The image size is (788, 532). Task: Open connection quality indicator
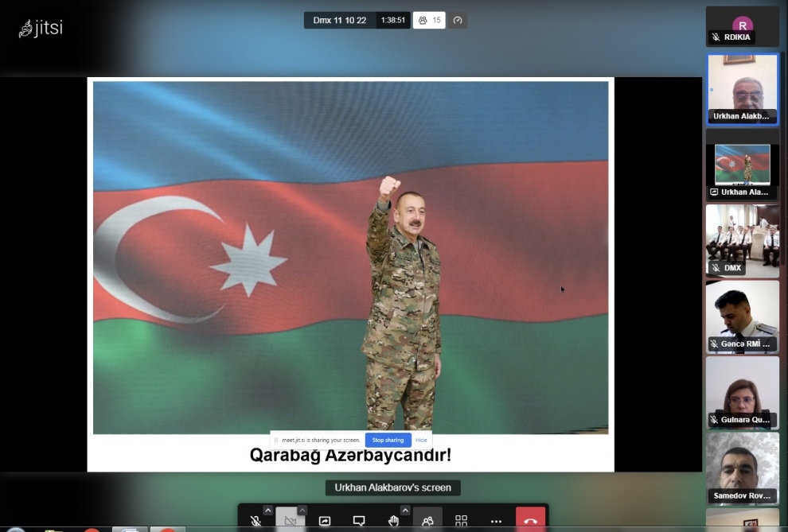[458, 21]
